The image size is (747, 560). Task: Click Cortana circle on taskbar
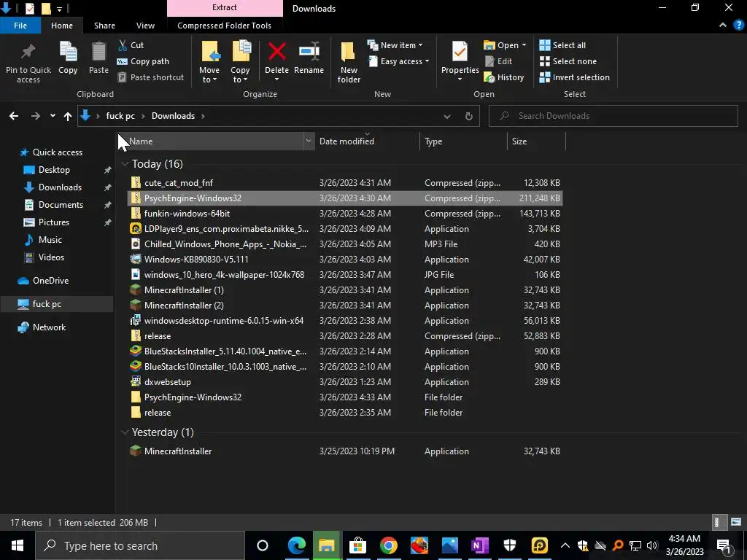(263, 545)
